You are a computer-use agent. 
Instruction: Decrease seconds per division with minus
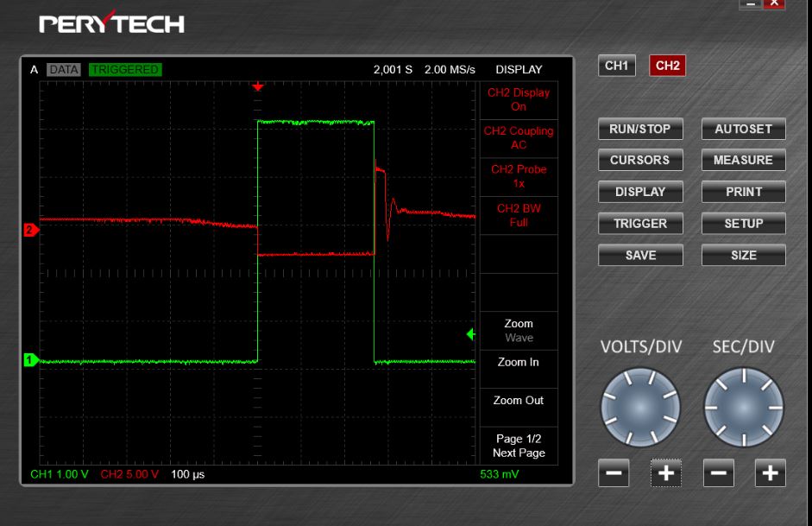pyautogui.click(x=718, y=472)
